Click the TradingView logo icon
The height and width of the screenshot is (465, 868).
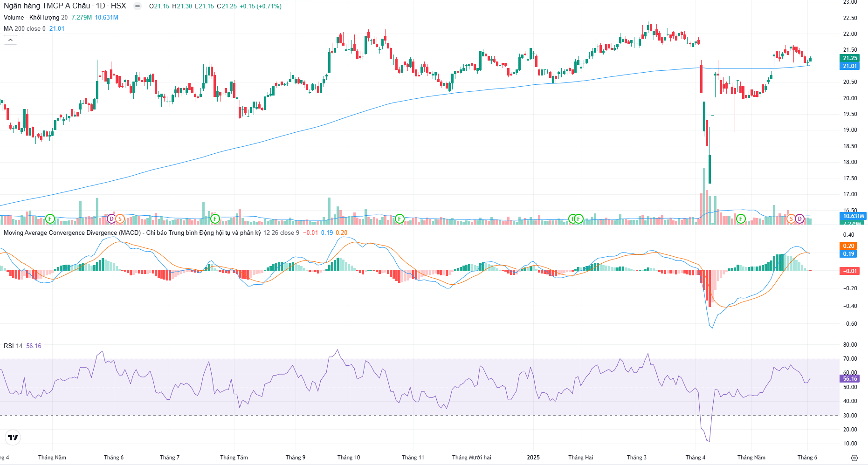(13, 438)
